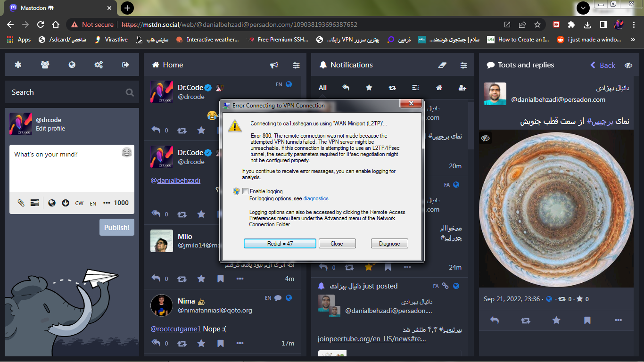Screen dimensions: 644x362
Task: Enable logging checkbox in VPN dialog
Action: click(245, 191)
